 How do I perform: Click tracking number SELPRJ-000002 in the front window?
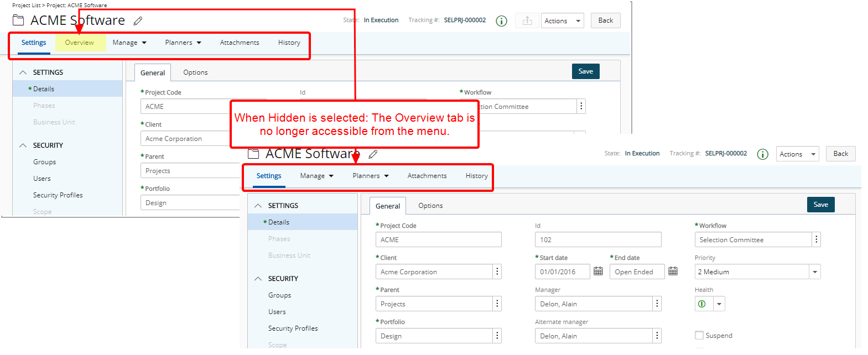coord(726,154)
